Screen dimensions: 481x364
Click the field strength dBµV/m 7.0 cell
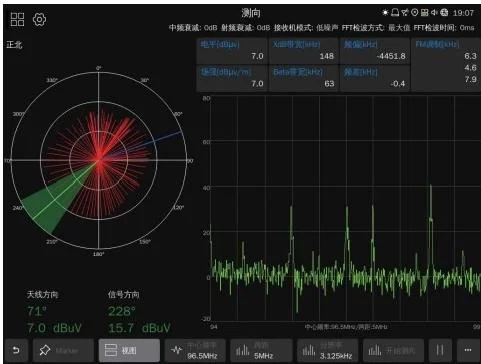(232, 78)
